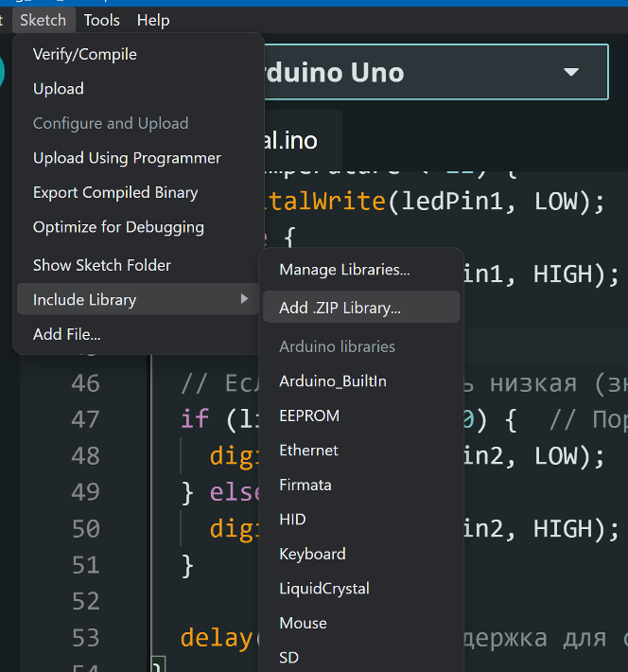Select the LiquidCrystal library

coord(323,589)
